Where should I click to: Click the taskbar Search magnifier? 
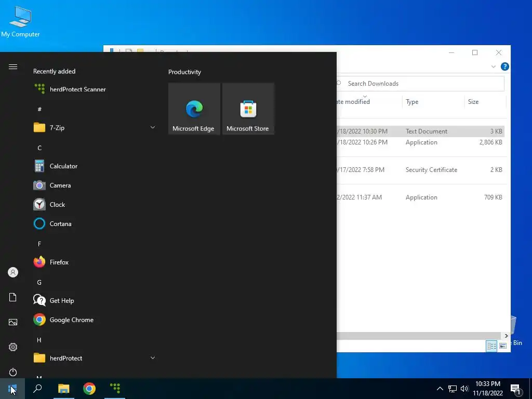pyautogui.click(x=37, y=389)
